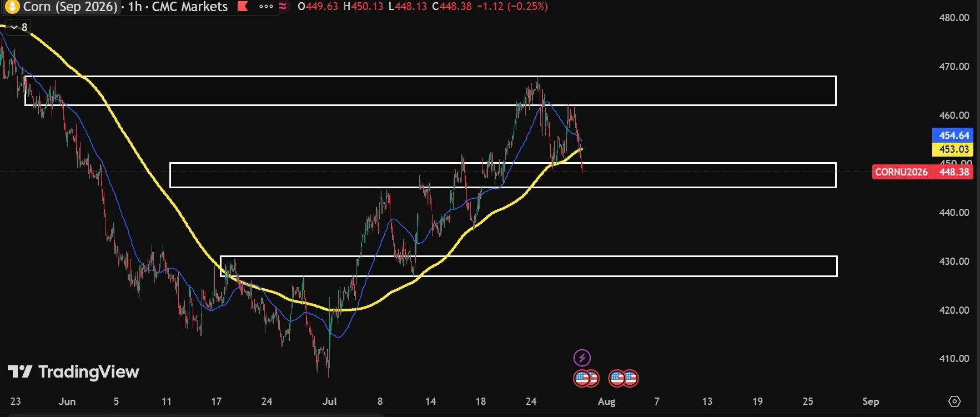
Task: Click the US flag icon directly below the lightning icon
Action: click(581, 379)
